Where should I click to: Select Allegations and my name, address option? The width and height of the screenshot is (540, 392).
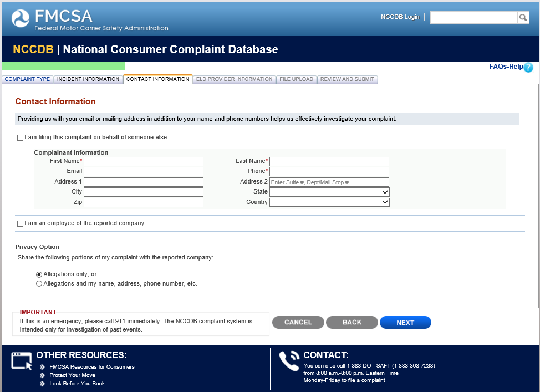(x=39, y=284)
